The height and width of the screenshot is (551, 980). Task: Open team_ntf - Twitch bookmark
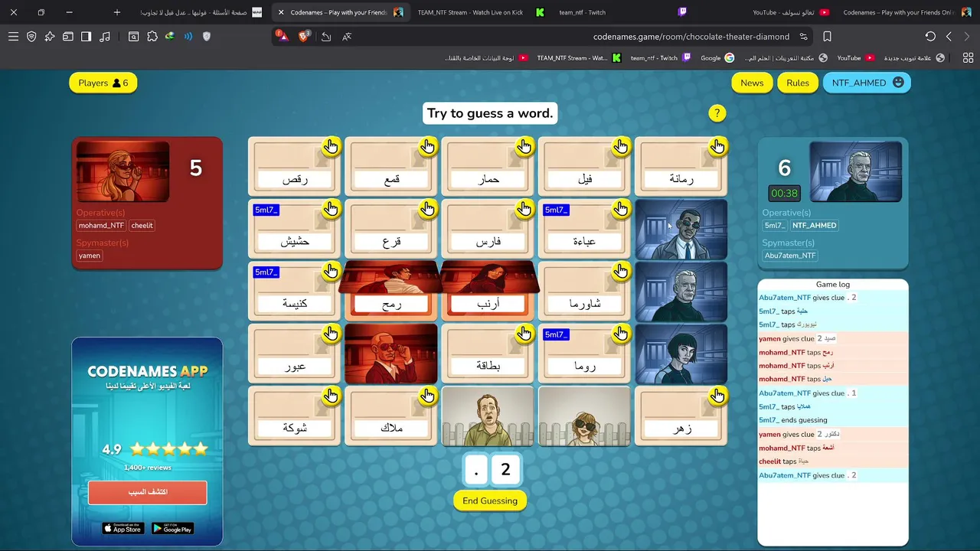[660, 57]
